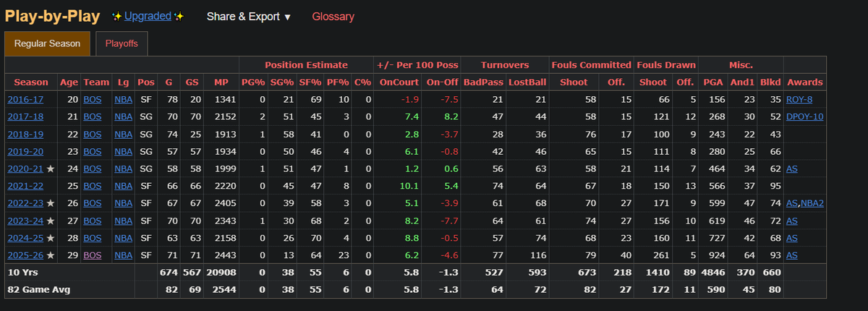
Task: Open NBA league link in 2016-17 row
Action: click(x=124, y=100)
